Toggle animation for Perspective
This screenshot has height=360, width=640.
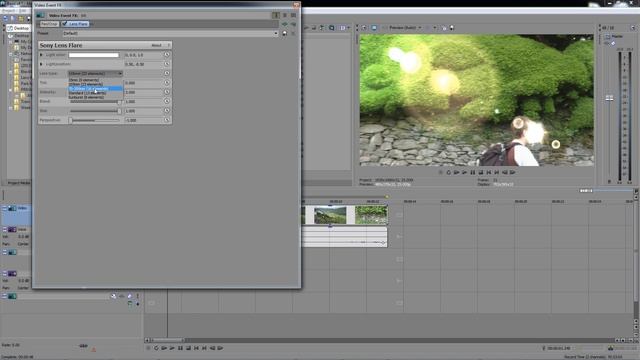pos(167,120)
